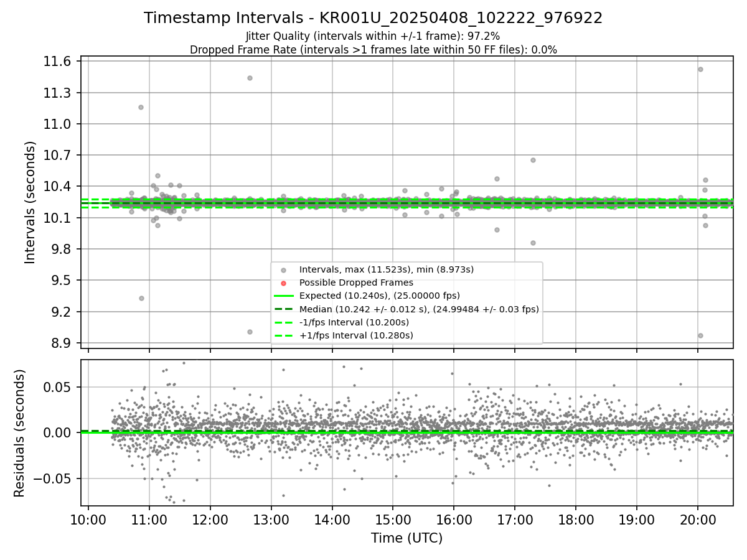Click the gray circle marker beside 'Intervals, max' in legend
The height and width of the screenshot is (560, 747).
(x=284, y=270)
